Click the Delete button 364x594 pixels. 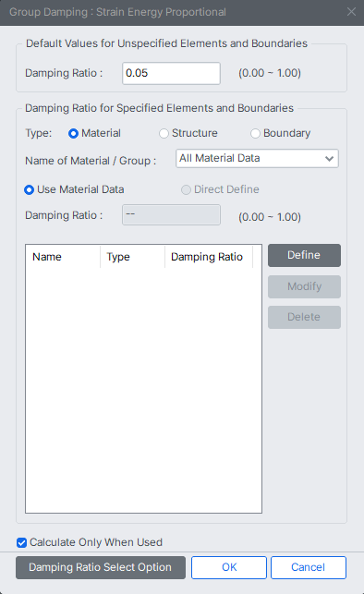[x=304, y=317]
